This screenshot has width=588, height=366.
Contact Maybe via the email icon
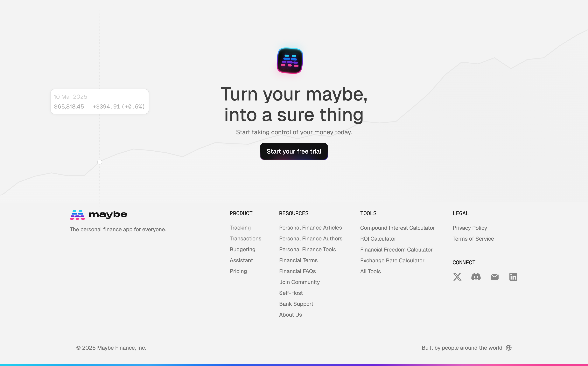(x=494, y=277)
